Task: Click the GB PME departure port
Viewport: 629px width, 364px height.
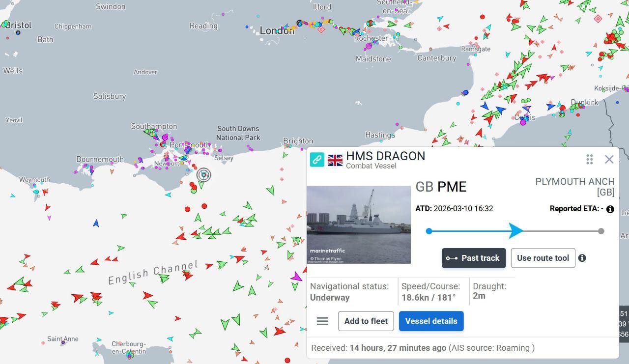Action: 441,187
